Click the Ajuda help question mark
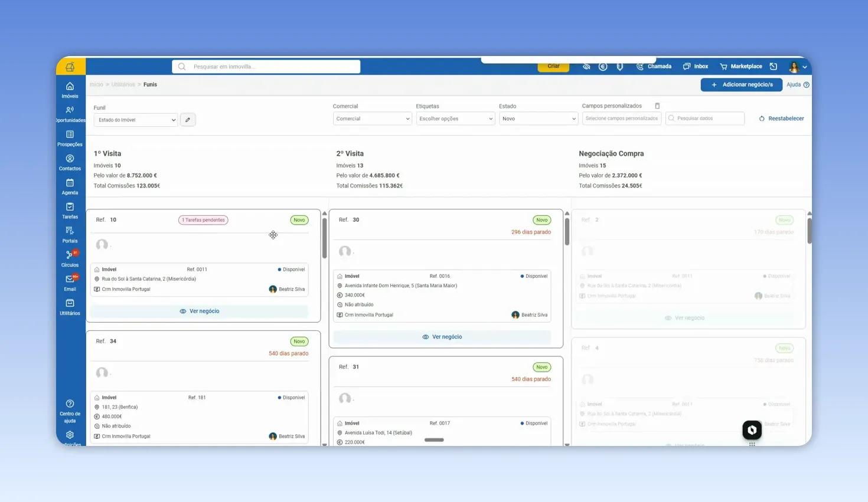 tap(807, 85)
